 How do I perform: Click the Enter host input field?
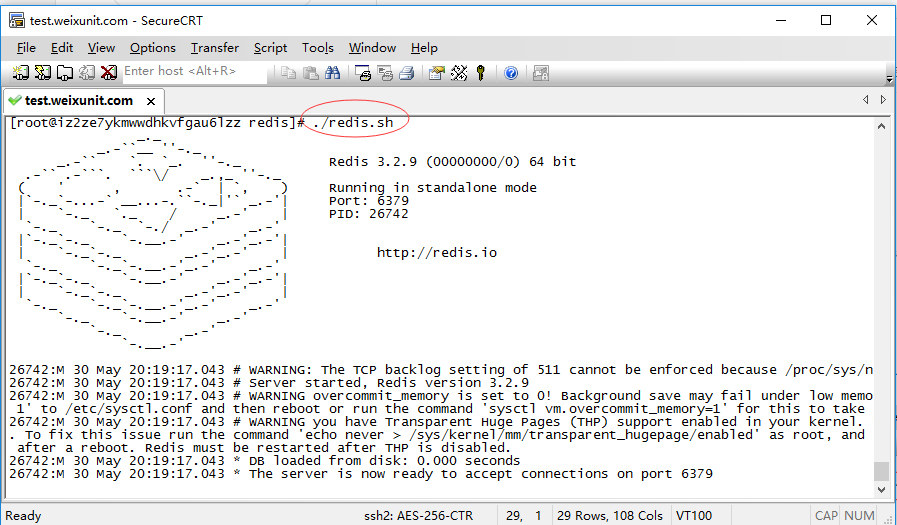[195, 72]
